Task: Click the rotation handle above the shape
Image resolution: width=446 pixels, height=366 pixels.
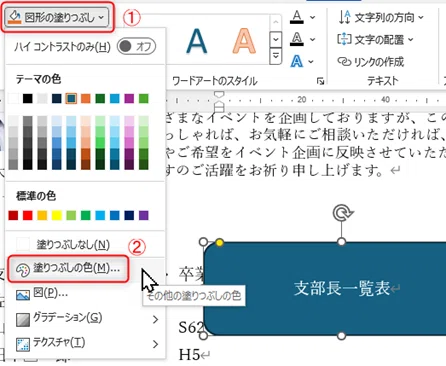Action: [342, 213]
